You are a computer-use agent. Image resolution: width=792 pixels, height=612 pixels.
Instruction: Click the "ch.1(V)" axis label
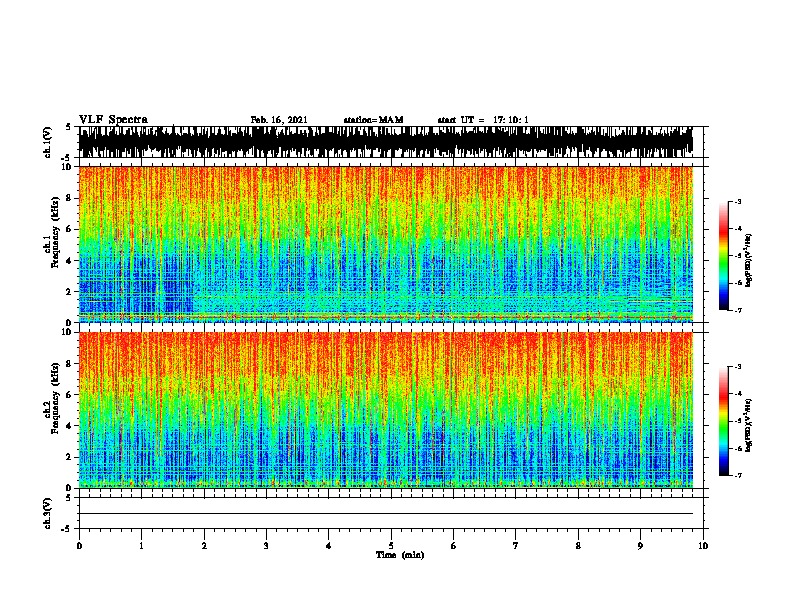[48, 142]
